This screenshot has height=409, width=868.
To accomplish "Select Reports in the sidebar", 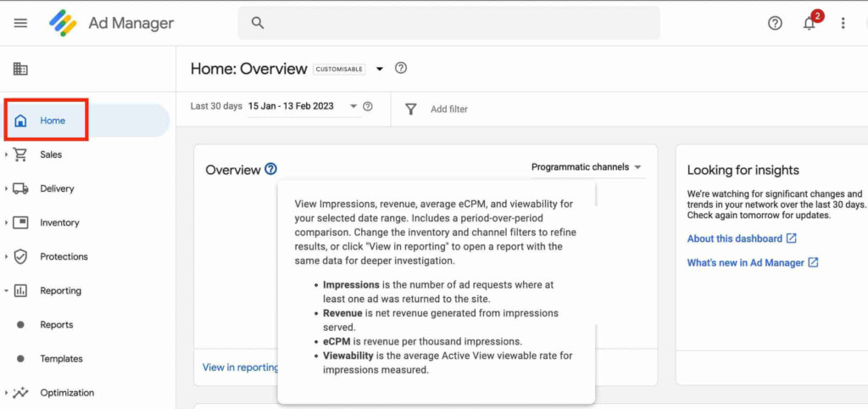I will click(57, 325).
